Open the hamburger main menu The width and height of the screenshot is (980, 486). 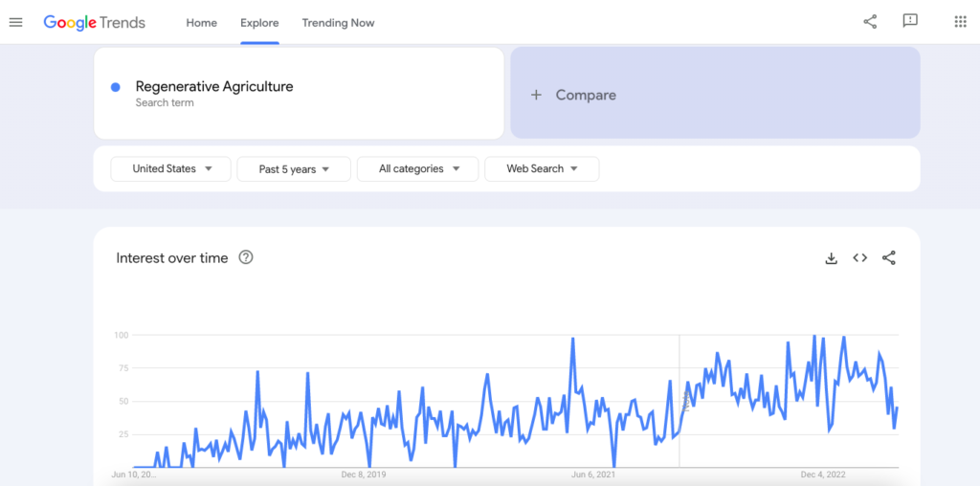coord(15,22)
